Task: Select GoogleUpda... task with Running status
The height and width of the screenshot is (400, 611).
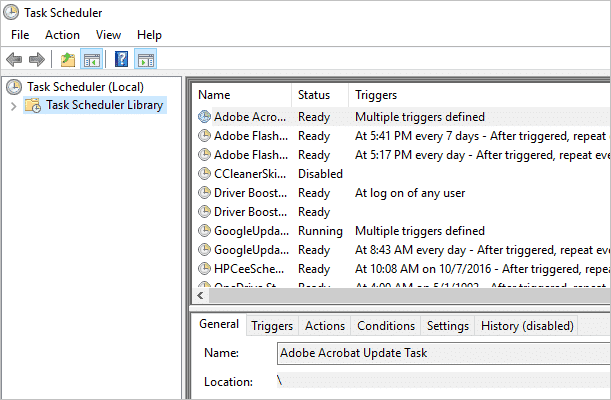Action: pos(251,231)
